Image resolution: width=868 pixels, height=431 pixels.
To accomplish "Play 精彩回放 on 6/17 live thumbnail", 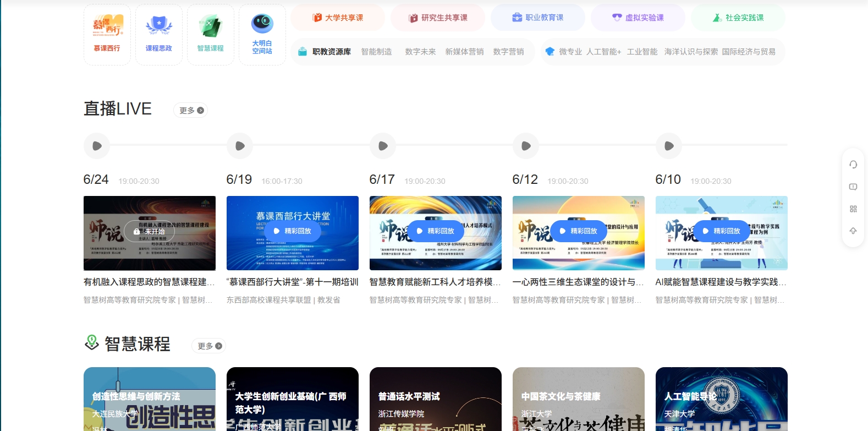I will [x=436, y=231].
